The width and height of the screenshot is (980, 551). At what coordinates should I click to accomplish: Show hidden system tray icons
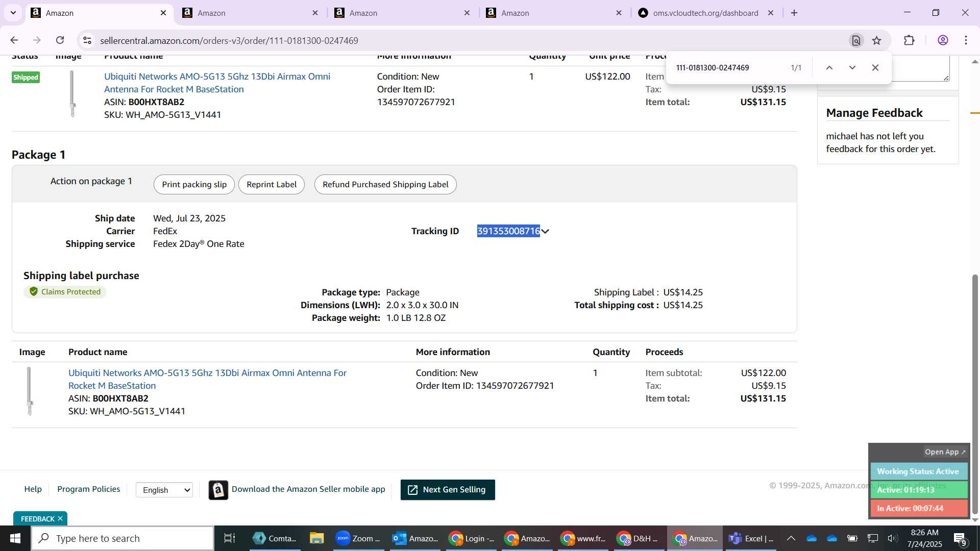791,538
